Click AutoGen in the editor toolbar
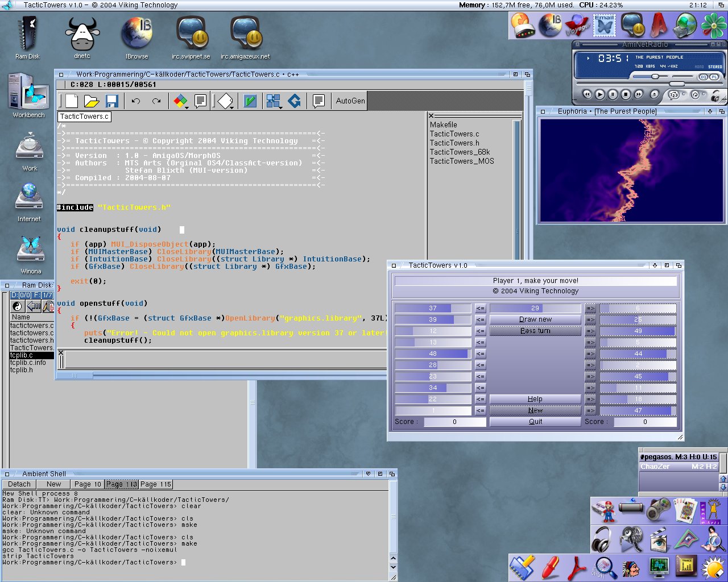 [x=350, y=101]
